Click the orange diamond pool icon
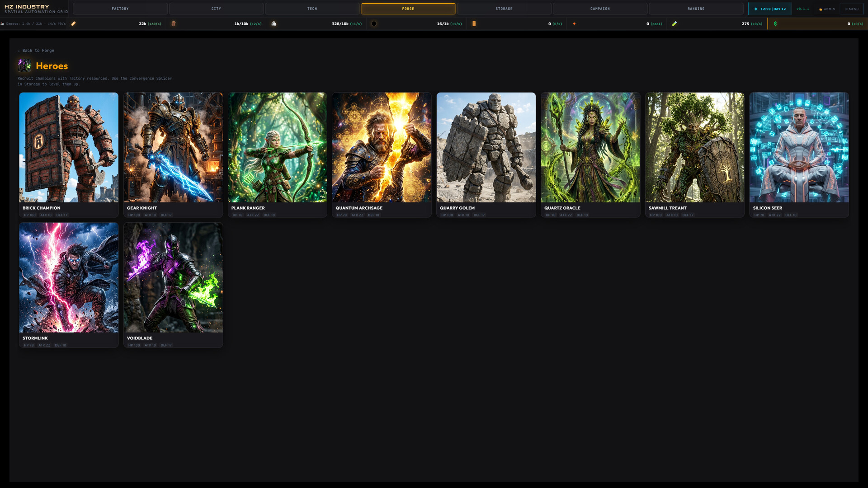This screenshot has height=488, width=868. [574, 23]
